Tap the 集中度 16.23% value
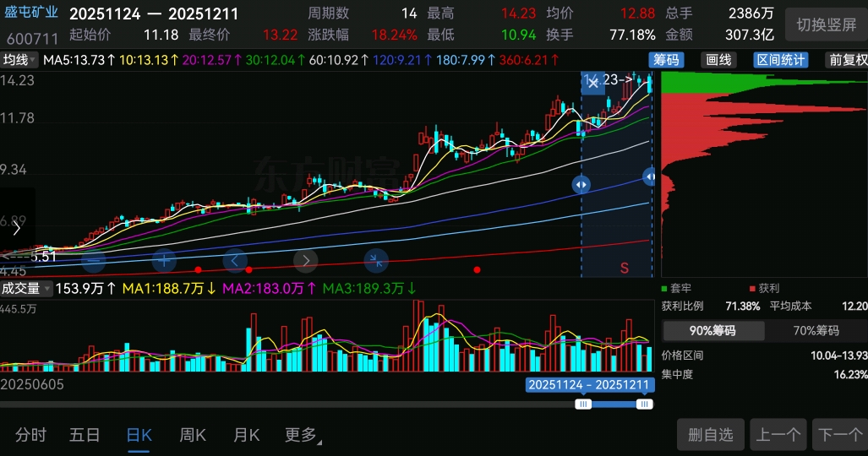The width and height of the screenshot is (868, 456). (851, 375)
